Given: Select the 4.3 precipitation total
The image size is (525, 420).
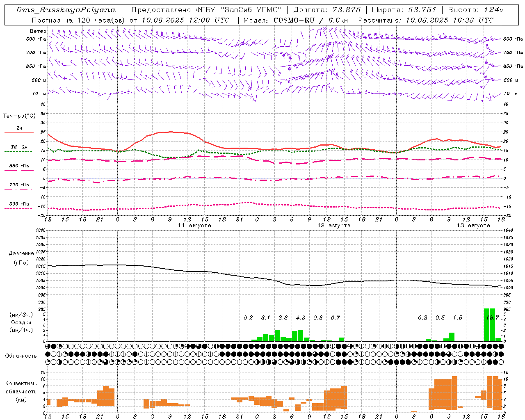Looking at the screenshot, I should (300, 318).
